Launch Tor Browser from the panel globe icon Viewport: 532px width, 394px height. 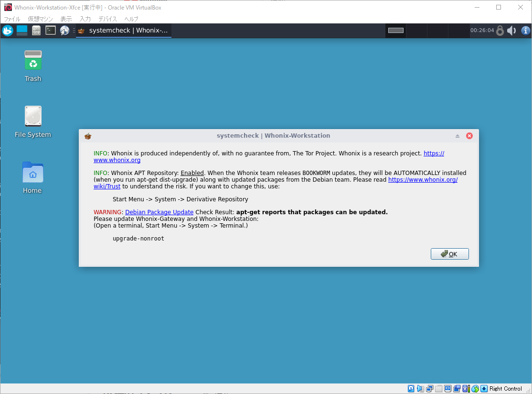point(64,31)
